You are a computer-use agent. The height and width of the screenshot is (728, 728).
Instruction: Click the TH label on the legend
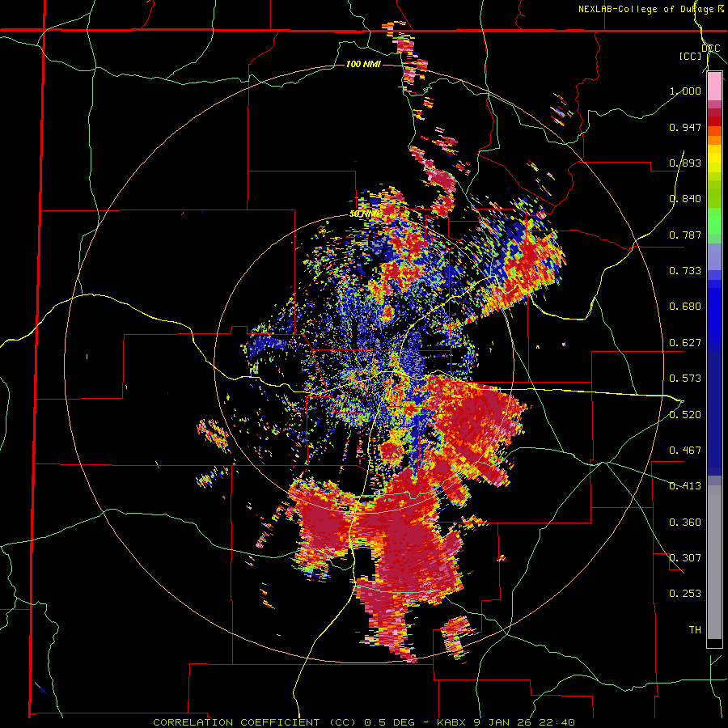point(695,630)
